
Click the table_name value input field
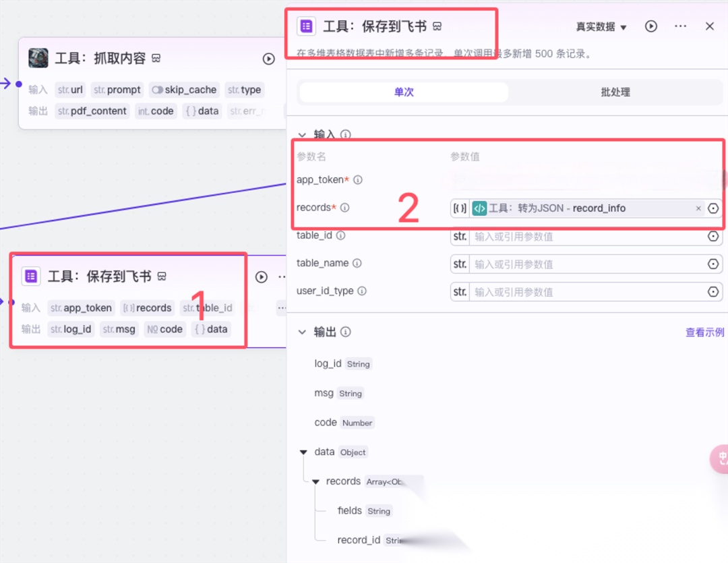(587, 264)
